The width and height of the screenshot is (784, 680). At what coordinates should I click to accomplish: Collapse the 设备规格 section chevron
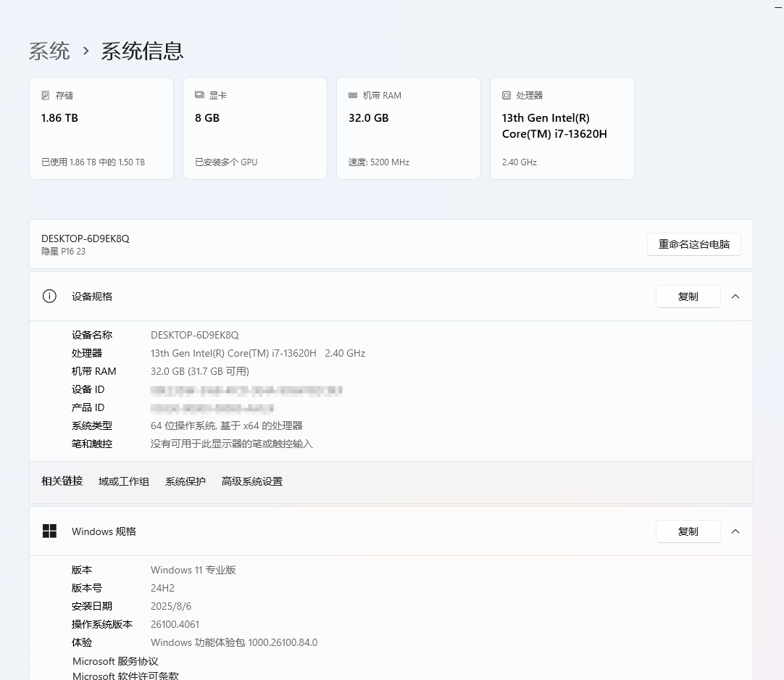735,297
